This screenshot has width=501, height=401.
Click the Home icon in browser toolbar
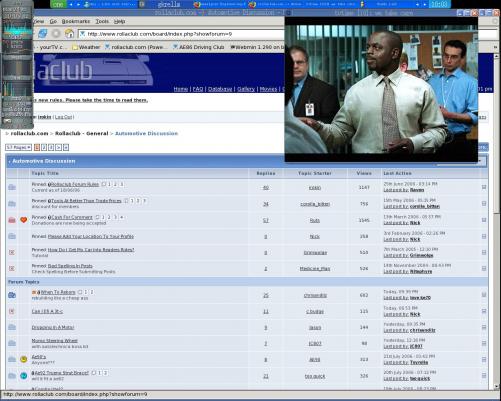(x=69, y=33)
